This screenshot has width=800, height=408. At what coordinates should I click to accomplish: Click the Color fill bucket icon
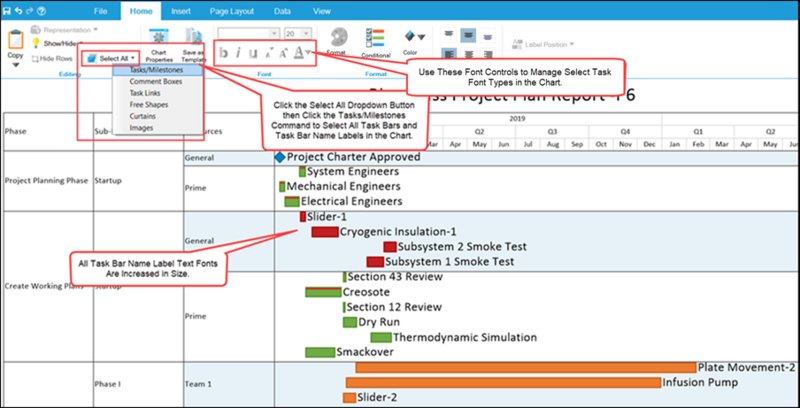410,37
